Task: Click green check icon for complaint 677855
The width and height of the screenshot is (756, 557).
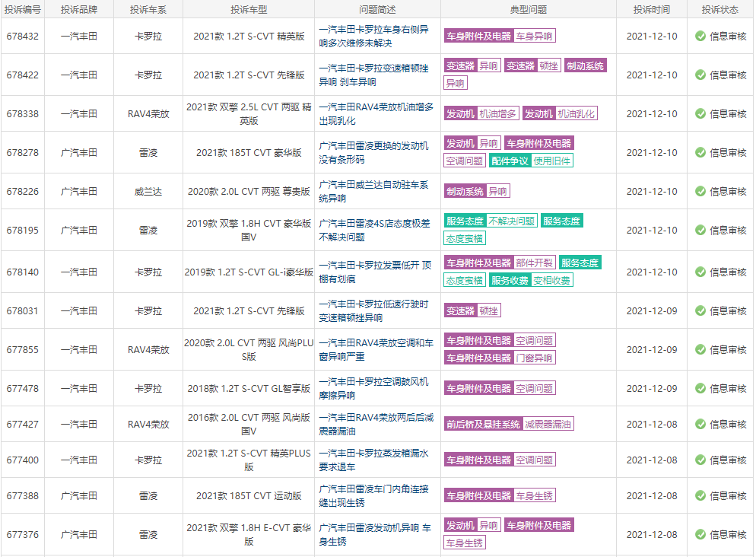Action: click(700, 349)
